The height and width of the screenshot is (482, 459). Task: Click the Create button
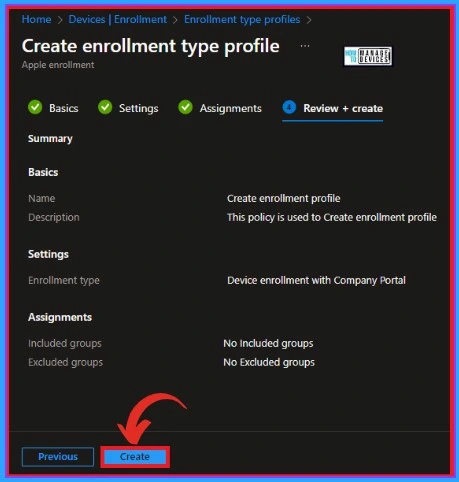[x=135, y=457]
